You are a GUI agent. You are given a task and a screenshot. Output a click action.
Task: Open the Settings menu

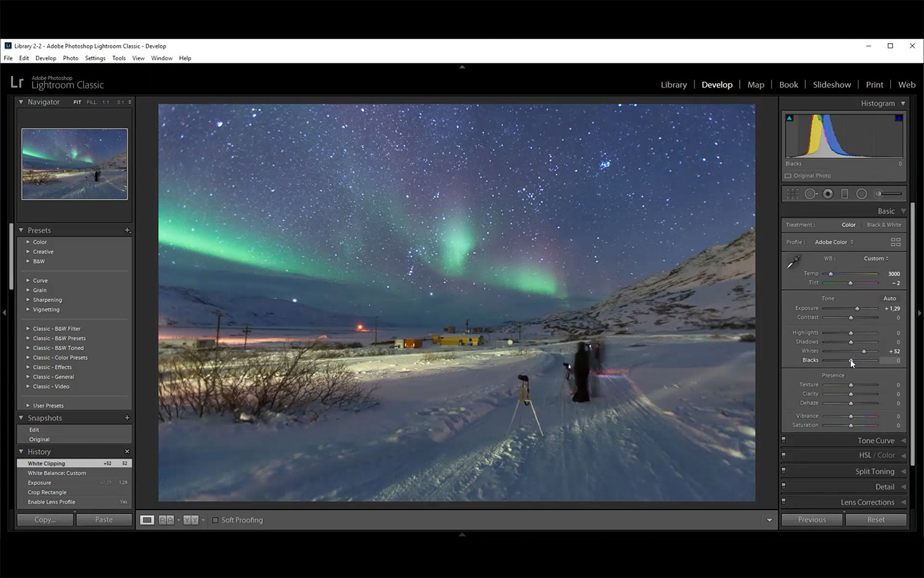point(95,58)
